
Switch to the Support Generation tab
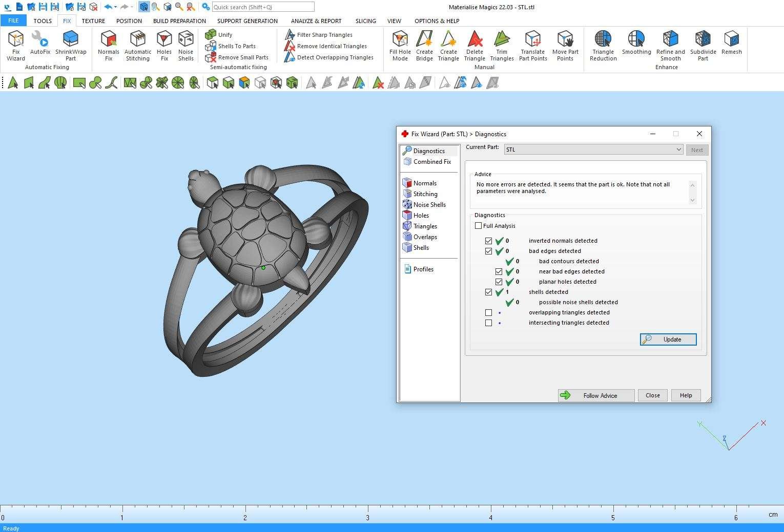click(x=247, y=21)
